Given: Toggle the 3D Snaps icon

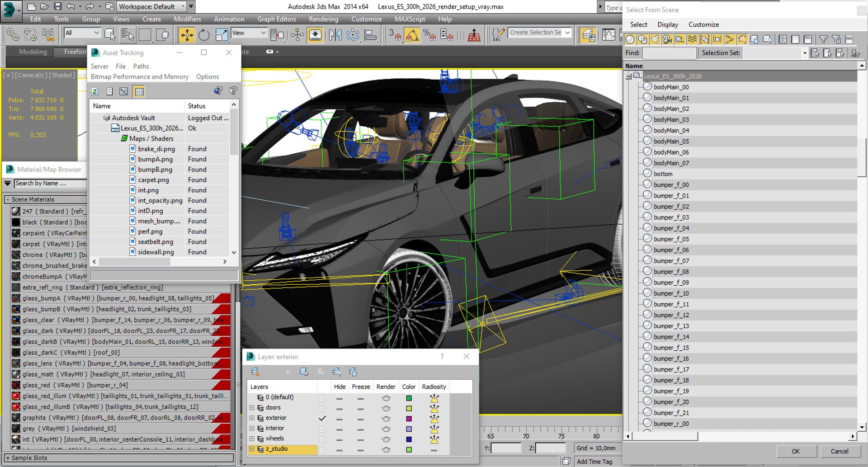Looking at the screenshot, I should [x=394, y=35].
